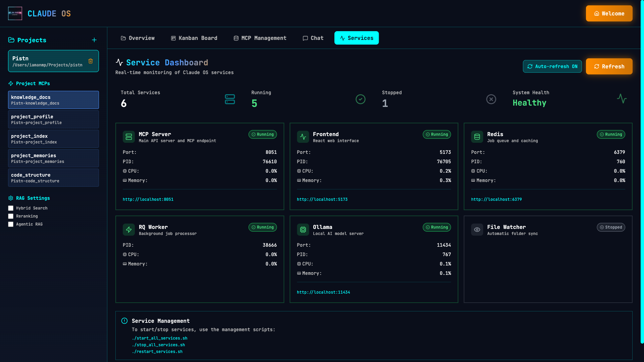The height and width of the screenshot is (362, 644).
Task: Click the Welcome button in header
Action: pos(609,13)
